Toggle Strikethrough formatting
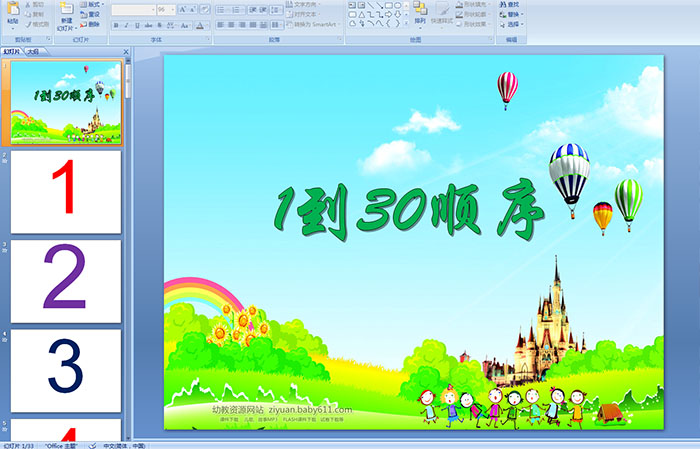 point(148,25)
